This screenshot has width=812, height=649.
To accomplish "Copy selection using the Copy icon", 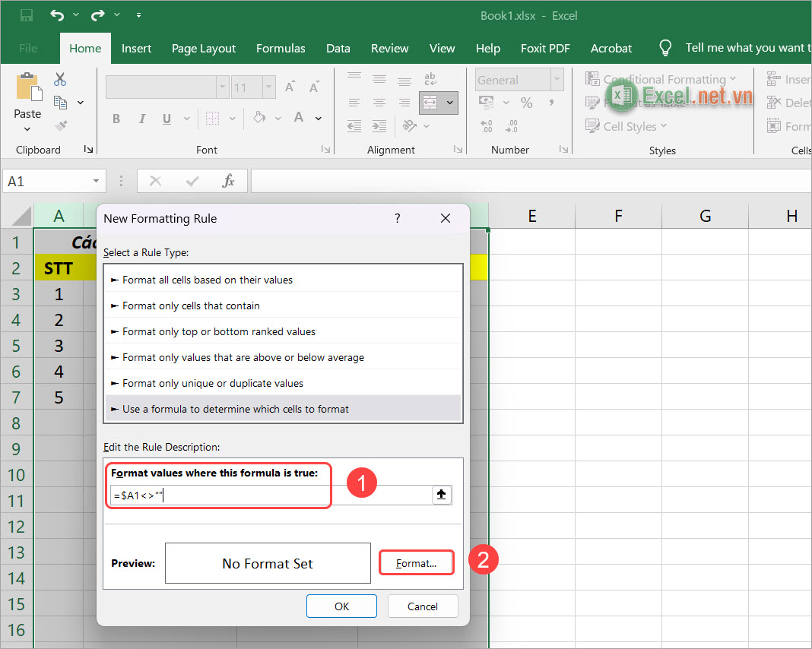I will coord(61,103).
